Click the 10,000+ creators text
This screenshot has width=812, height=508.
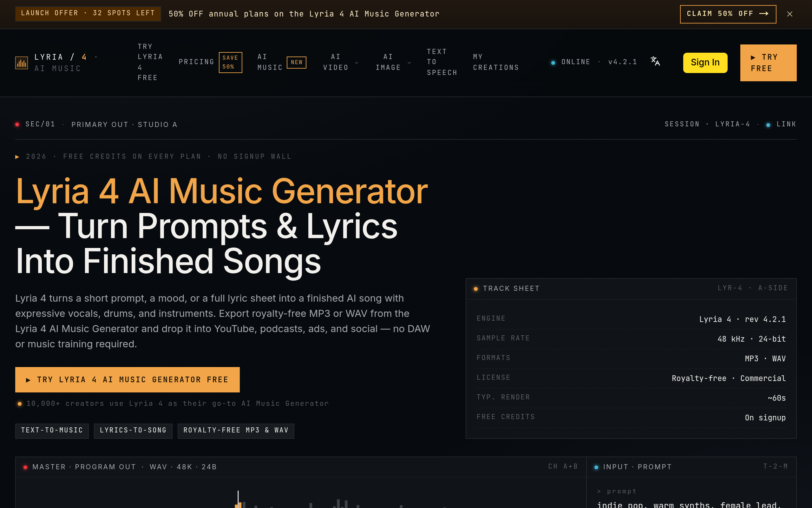coord(178,404)
